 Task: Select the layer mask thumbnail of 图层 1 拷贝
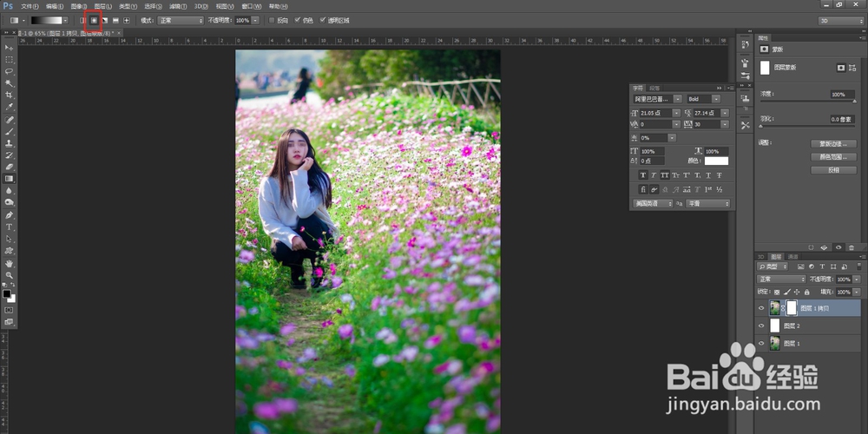pos(792,308)
